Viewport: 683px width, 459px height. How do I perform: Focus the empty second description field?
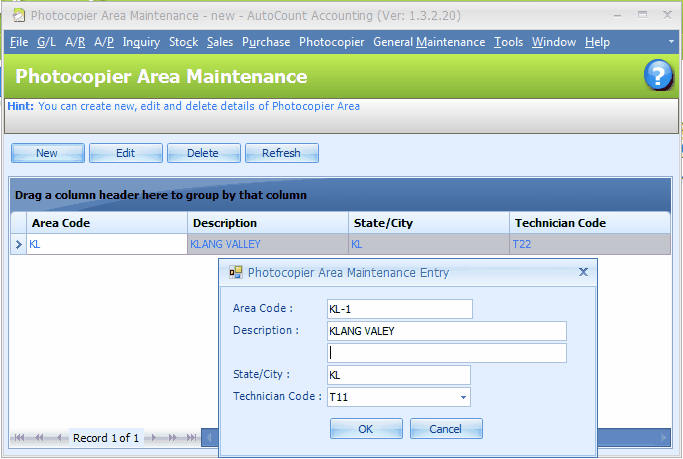pos(446,353)
